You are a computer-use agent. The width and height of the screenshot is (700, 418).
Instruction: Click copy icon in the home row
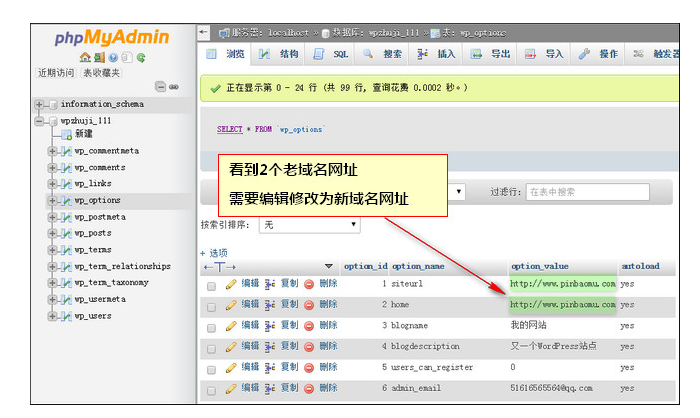click(x=270, y=305)
